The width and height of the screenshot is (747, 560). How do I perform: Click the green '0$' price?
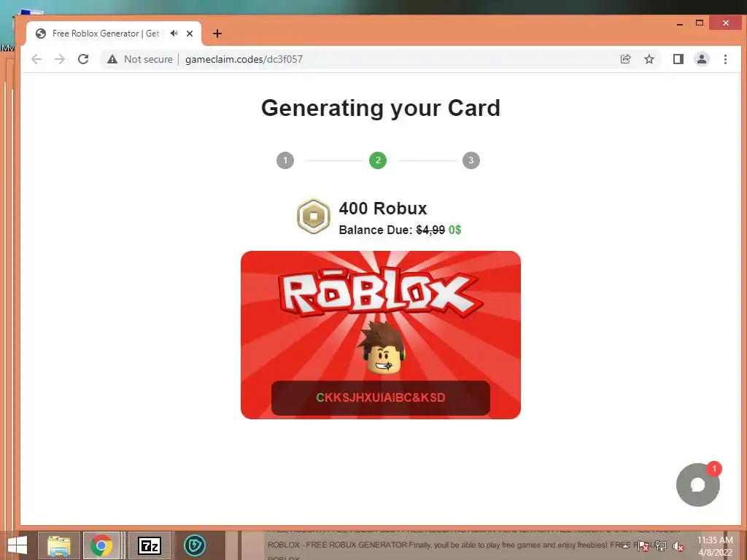(x=454, y=230)
